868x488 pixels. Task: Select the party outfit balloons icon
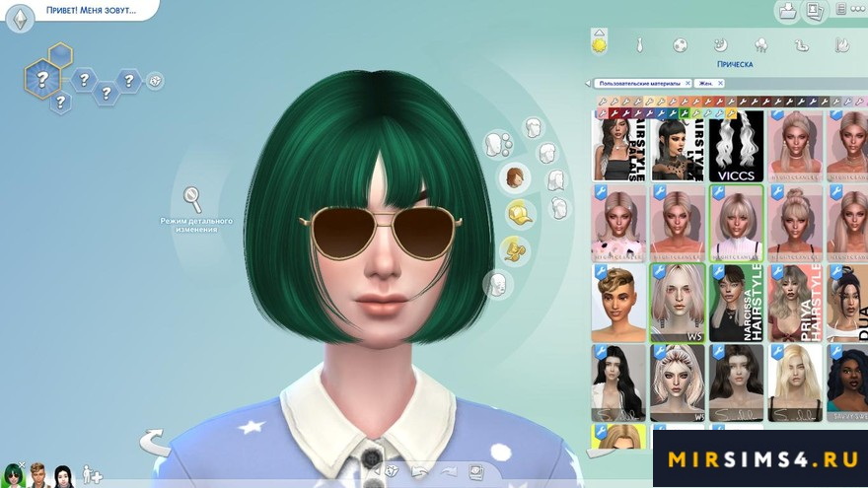(761, 44)
